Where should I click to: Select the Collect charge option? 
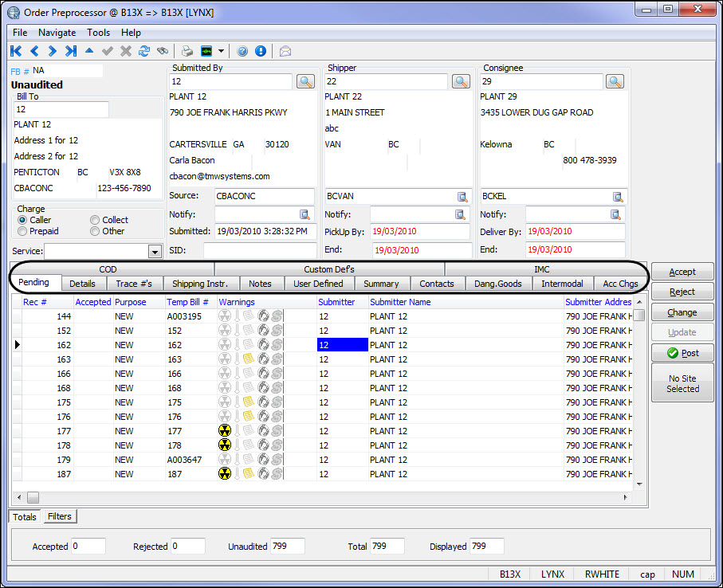95,220
